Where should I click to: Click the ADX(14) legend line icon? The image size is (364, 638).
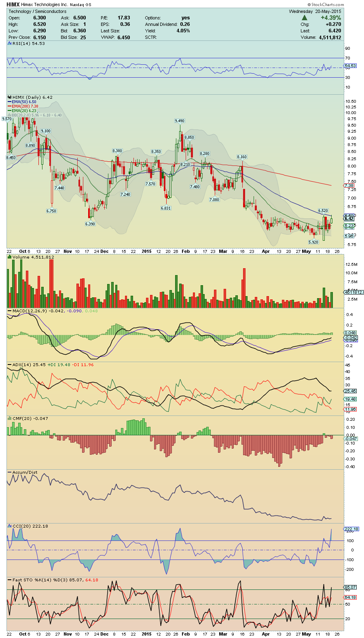(x=10, y=365)
